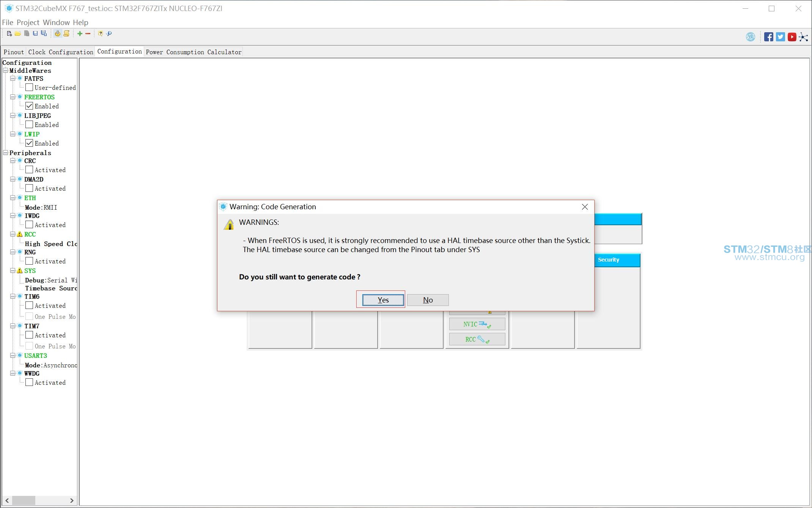Collapse the MiddleWares tree node

6,71
